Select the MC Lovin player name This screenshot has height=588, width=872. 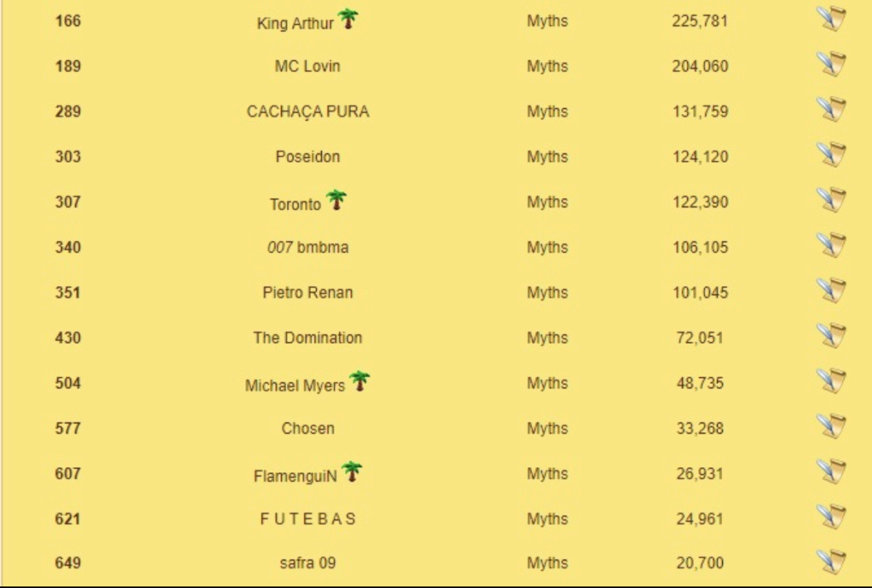click(x=307, y=66)
